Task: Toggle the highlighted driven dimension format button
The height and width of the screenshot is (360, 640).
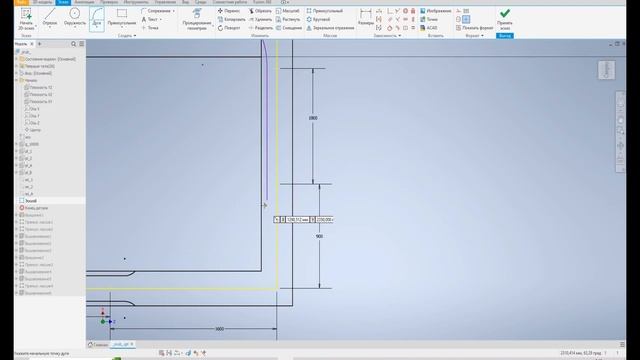Action: click(x=466, y=19)
